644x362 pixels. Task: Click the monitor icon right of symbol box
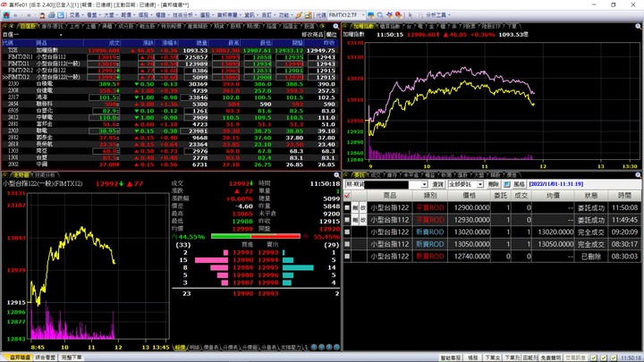371,15
